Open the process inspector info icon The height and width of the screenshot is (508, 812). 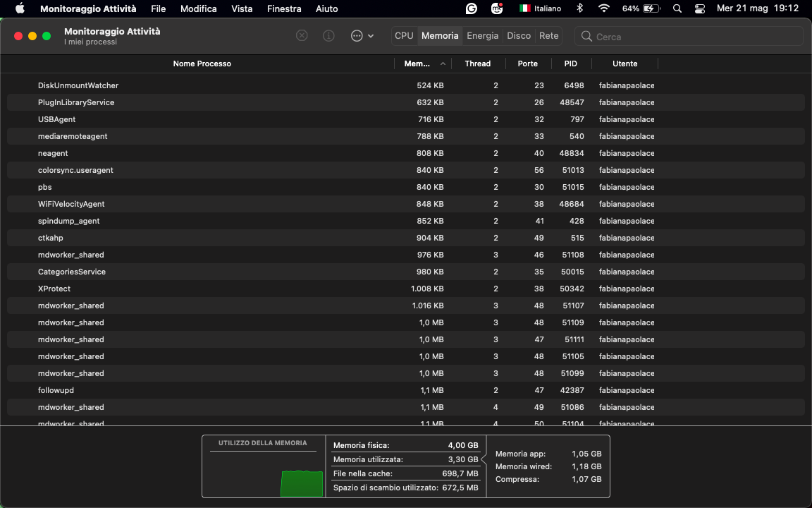pyautogui.click(x=328, y=35)
